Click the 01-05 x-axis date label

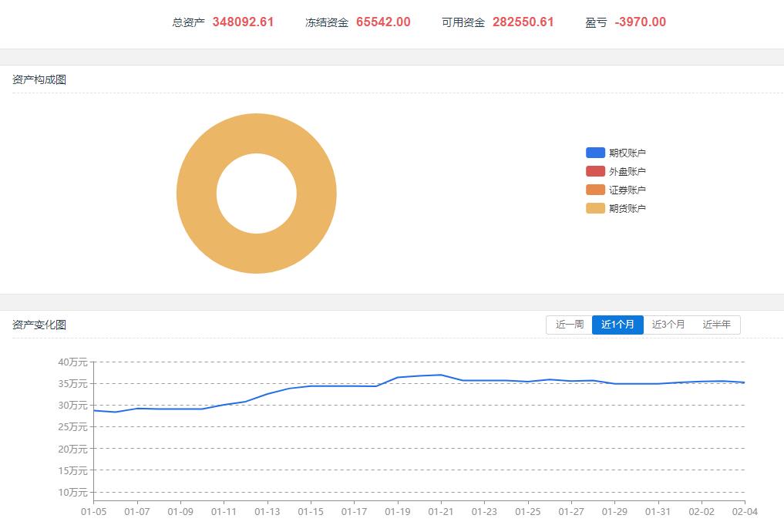[93, 510]
